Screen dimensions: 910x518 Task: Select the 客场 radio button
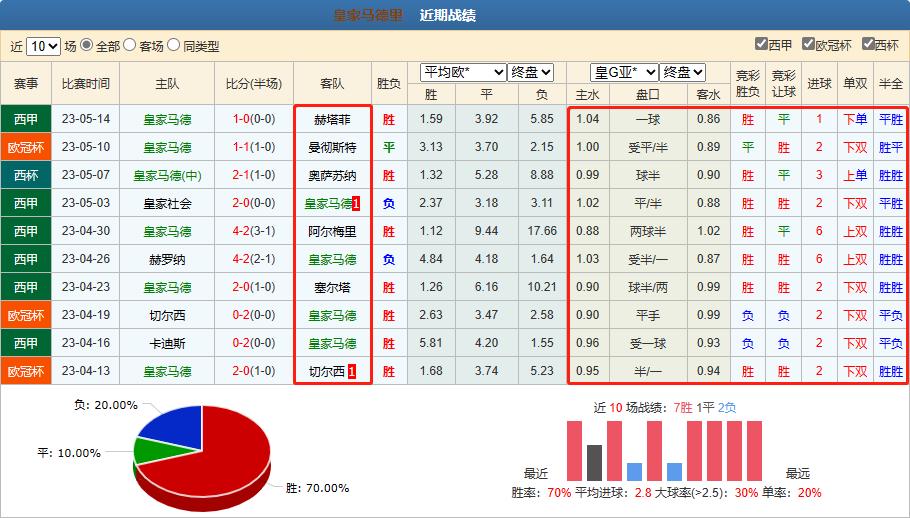point(130,45)
